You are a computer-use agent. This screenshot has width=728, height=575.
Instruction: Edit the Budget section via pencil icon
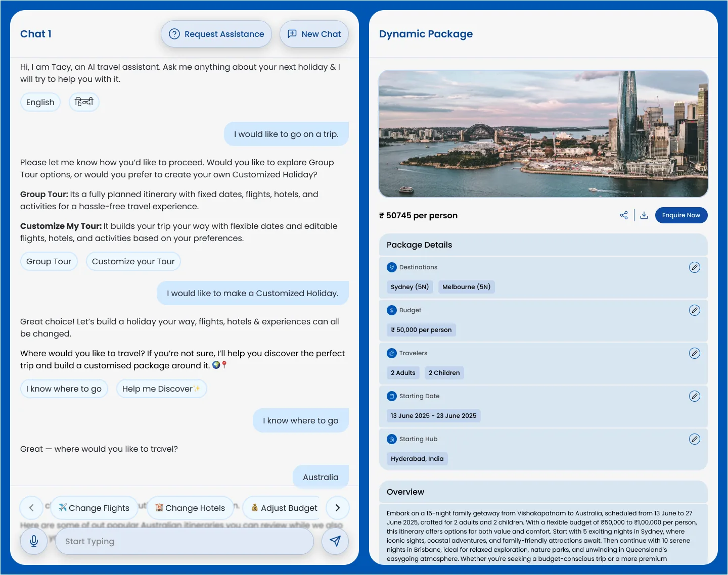(x=695, y=310)
